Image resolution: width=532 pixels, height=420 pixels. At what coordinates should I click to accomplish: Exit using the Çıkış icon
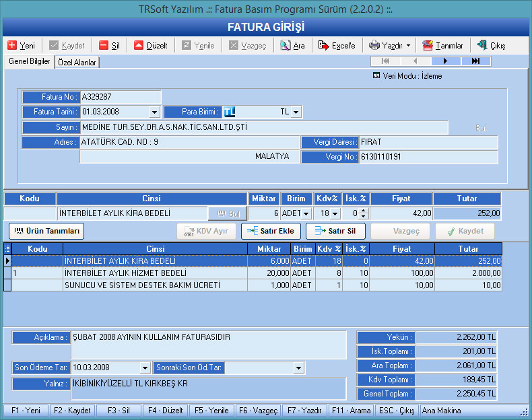(x=482, y=45)
